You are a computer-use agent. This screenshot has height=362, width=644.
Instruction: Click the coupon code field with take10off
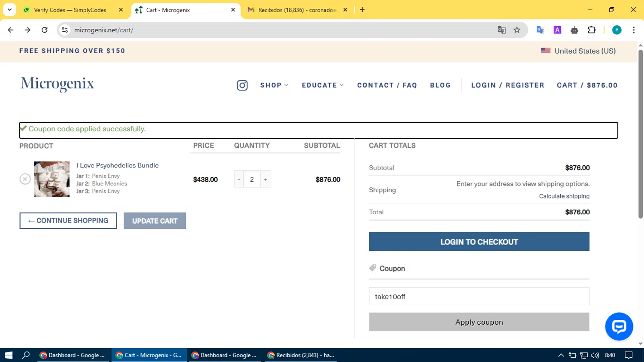pos(479,296)
